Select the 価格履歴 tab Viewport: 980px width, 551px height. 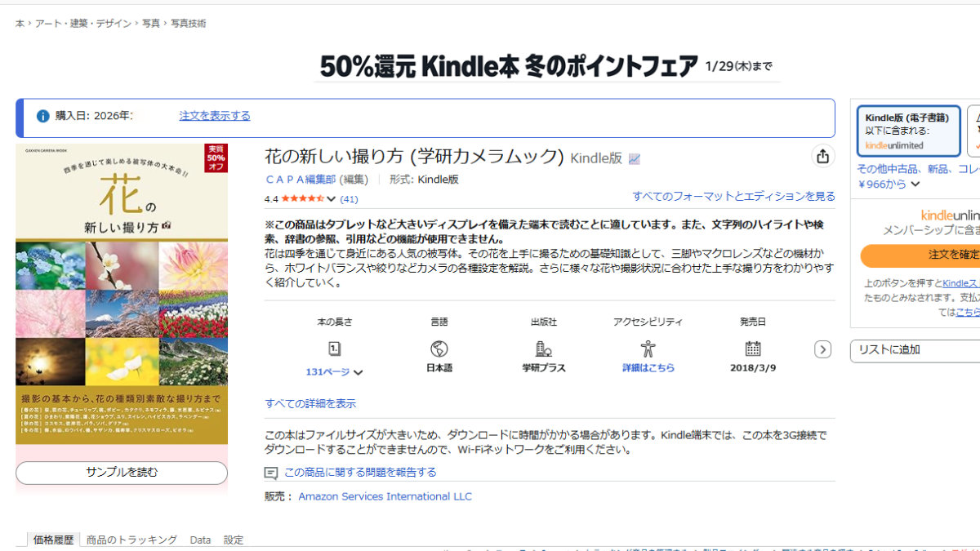click(x=53, y=540)
